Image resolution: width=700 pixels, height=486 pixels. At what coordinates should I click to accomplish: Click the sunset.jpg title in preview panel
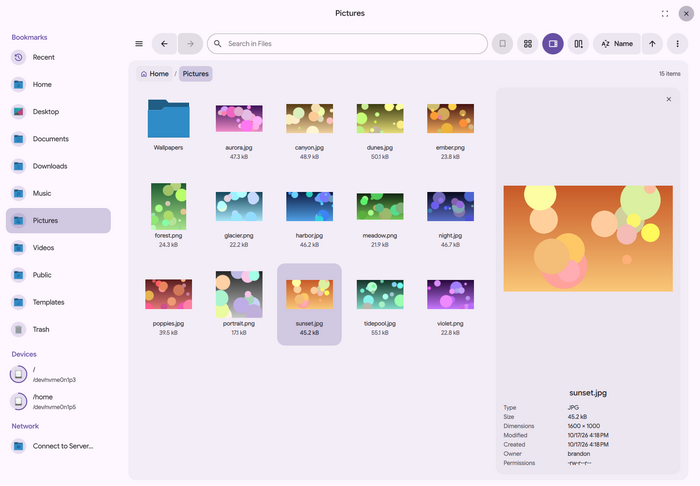[588, 393]
